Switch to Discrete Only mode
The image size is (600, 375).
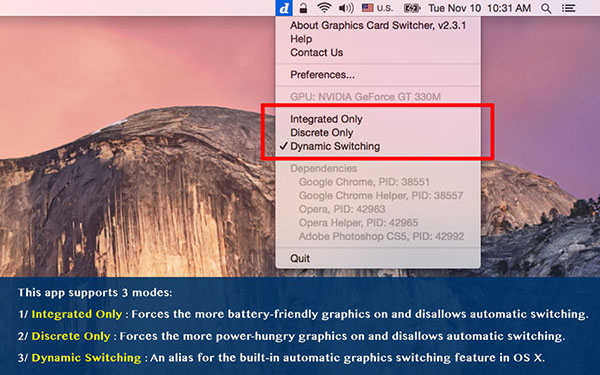pyautogui.click(x=378, y=133)
